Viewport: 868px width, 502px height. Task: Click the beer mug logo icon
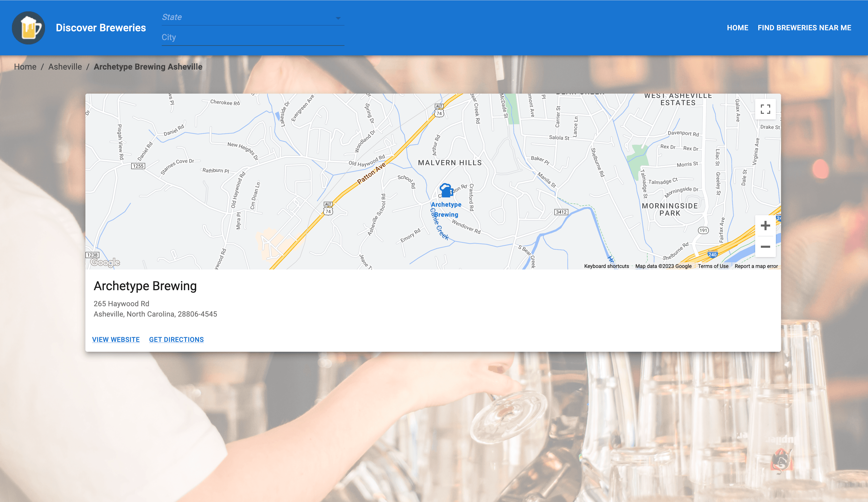click(28, 28)
